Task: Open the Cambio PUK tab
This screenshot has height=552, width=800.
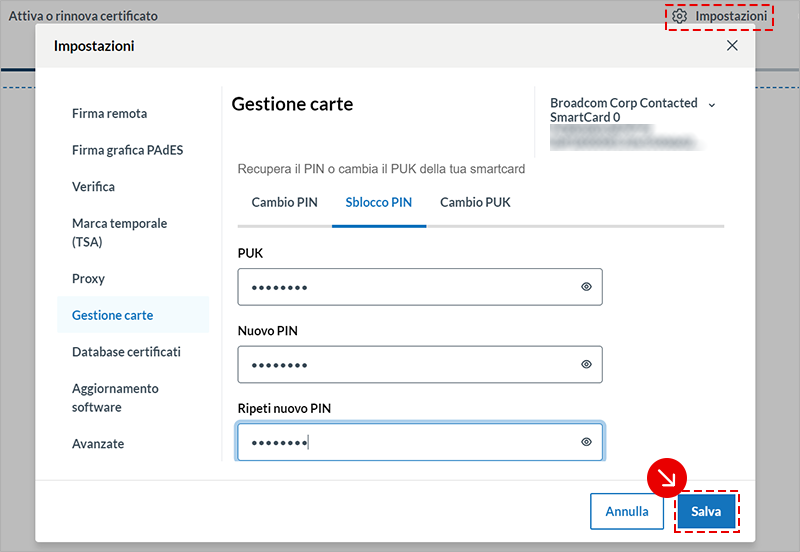Action: (x=475, y=202)
